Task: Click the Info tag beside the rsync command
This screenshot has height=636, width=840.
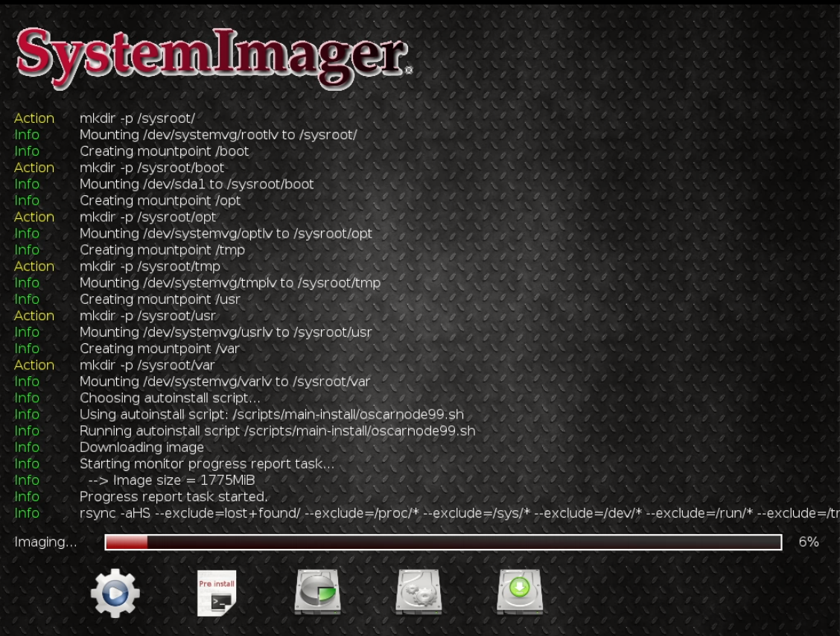Action: [26, 513]
